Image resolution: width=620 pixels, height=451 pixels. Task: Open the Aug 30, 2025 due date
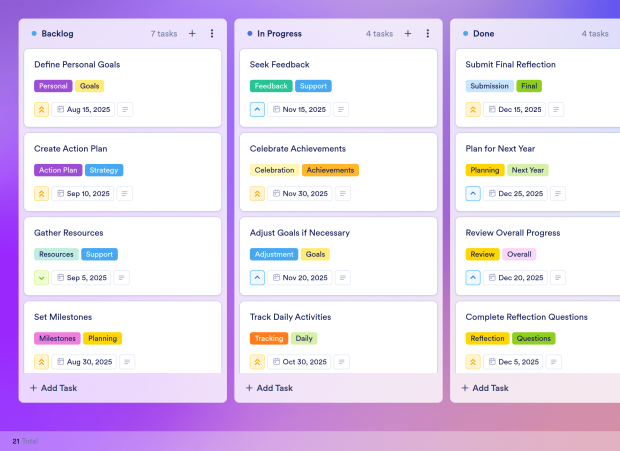(x=84, y=362)
